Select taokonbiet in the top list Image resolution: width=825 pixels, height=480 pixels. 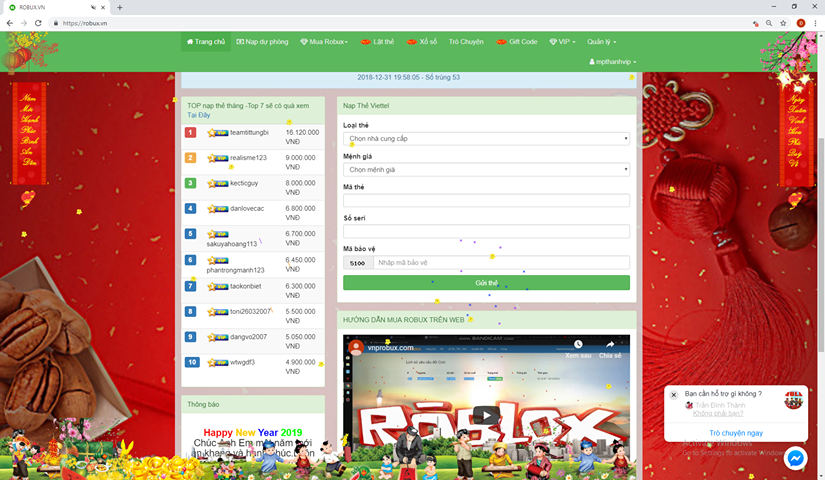[245, 286]
